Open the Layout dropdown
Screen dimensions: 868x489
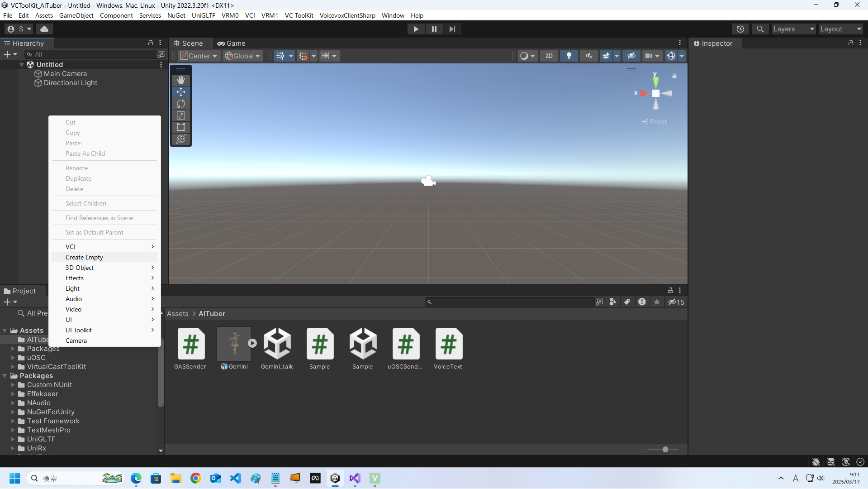pos(841,29)
